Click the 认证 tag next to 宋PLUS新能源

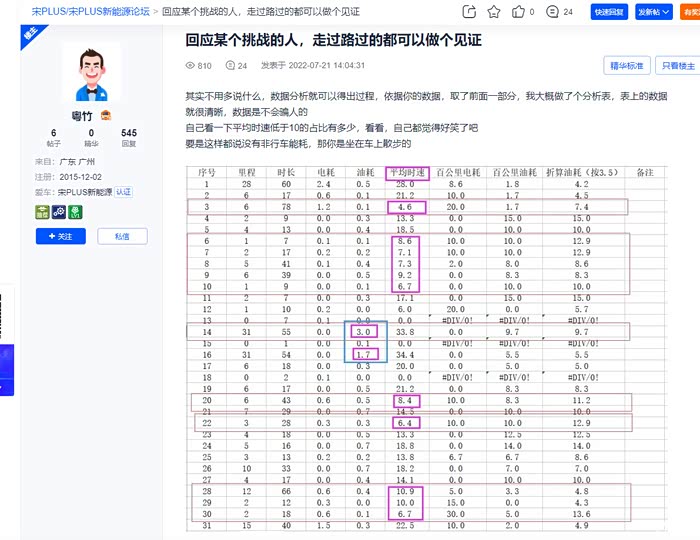[124, 192]
